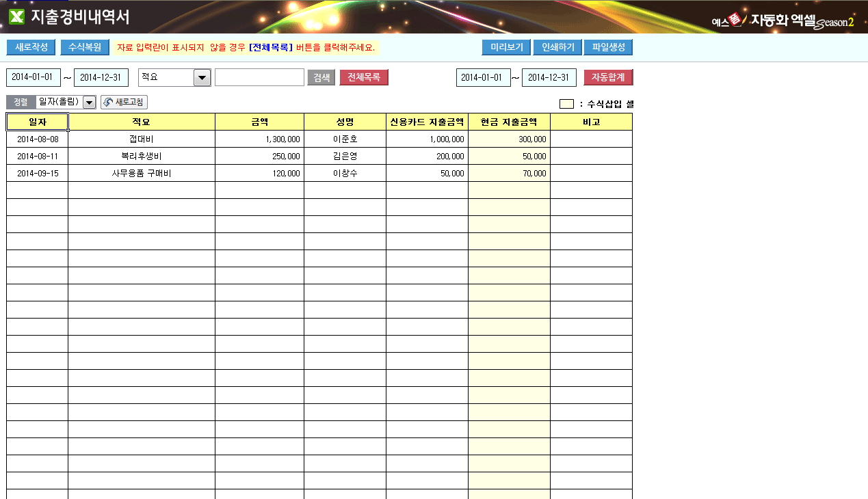Click the name cell 김은영

pyautogui.click(x=345, y=156)
